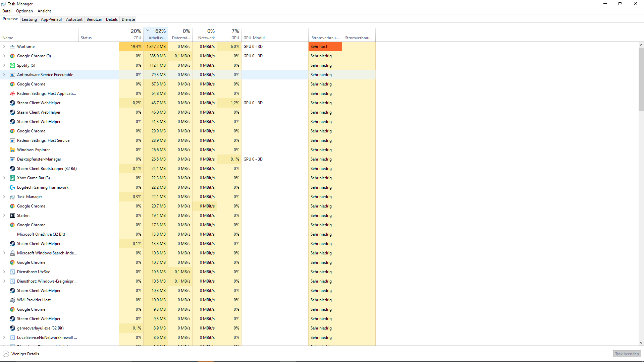Click the Xbox Game Bar icon
Image resolution: width=644 pixels, height=362 pixels.
pyautogui.click(x=12, y=178)
